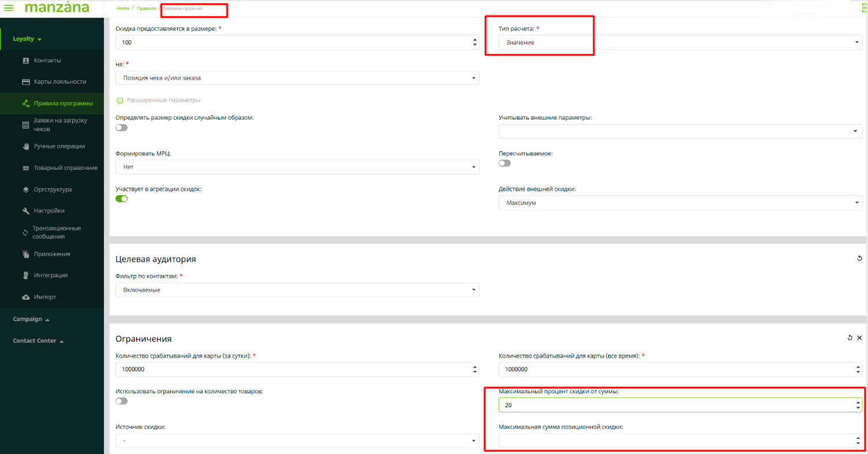Open Карты лояльности section
868x454 pixels.
59,82
